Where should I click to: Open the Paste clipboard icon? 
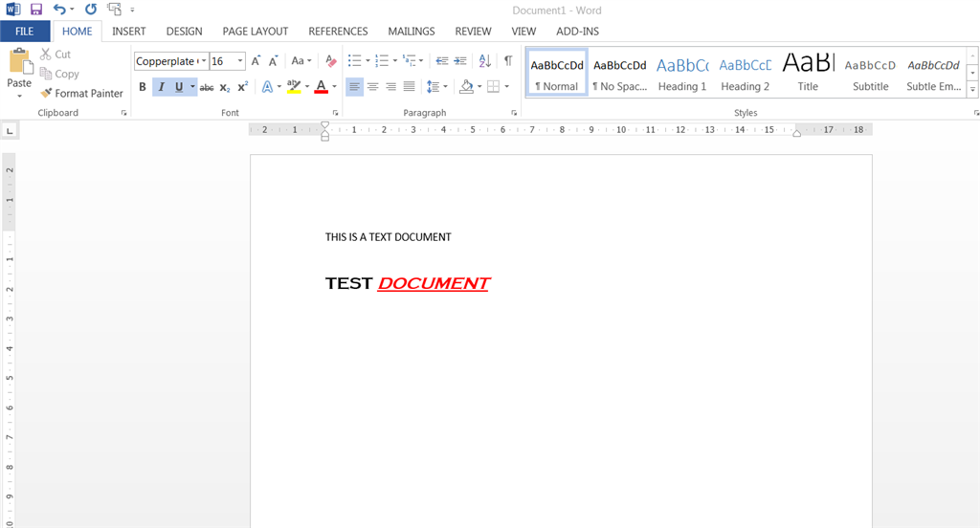(x=19, y=61)
